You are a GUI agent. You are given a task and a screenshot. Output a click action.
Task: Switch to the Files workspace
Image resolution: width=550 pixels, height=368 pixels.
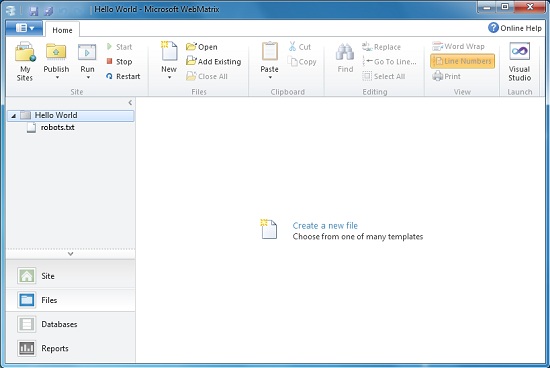pyautogui.click(x=71, y=300)
